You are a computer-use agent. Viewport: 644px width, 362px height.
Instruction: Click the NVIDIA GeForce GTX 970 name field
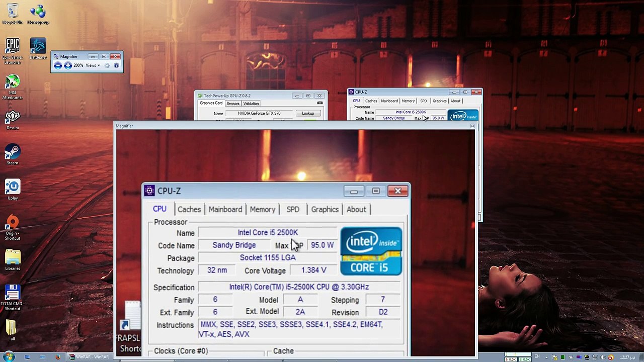pos(259,114)
